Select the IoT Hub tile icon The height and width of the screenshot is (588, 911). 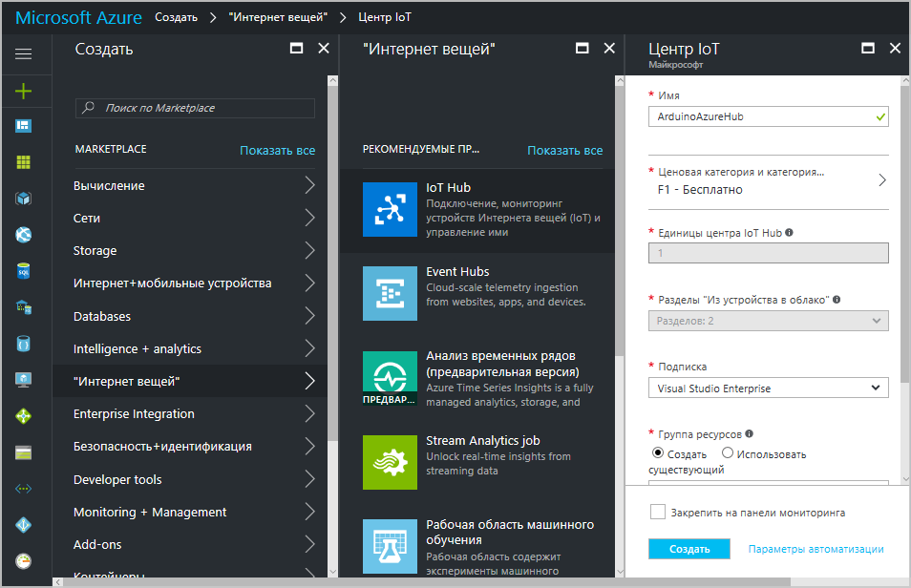point(390,210)
